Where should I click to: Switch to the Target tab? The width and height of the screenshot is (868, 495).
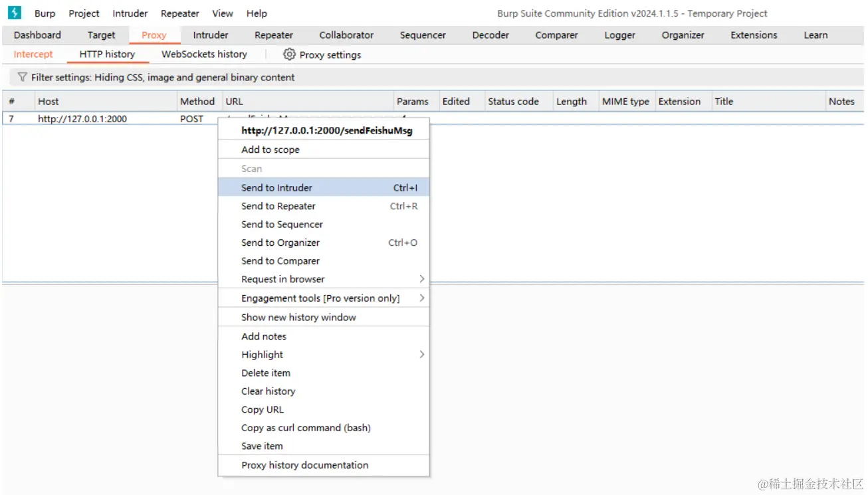(x=101, y=35)
